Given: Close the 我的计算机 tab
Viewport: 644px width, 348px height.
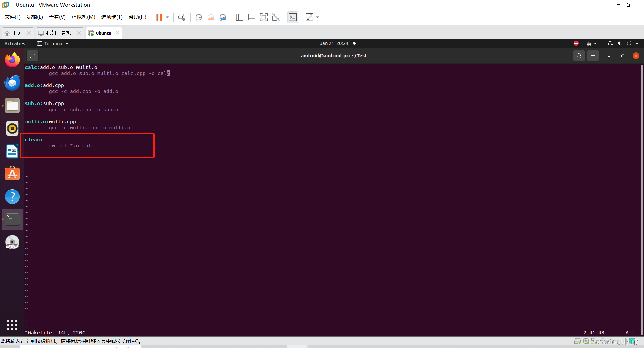Looking at the screenshot, I should pos(79,33).
